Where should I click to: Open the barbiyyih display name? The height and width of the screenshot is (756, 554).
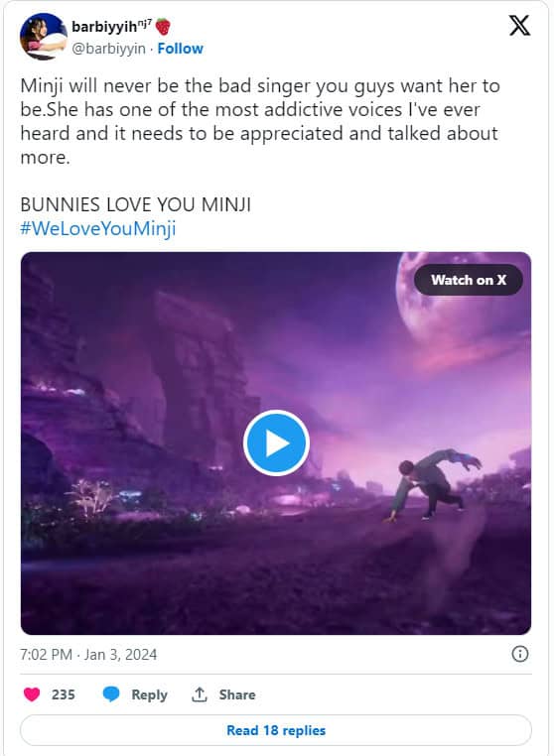(112, 26)
